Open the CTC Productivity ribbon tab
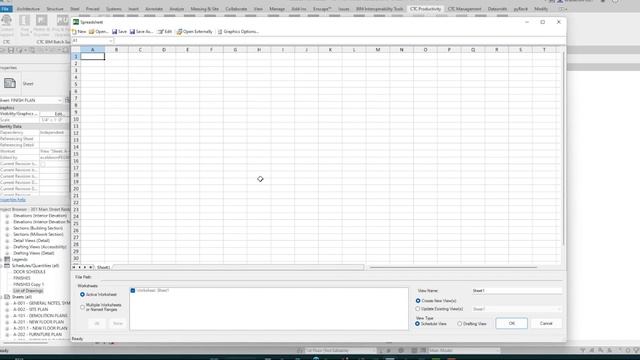Screen dimensions: 640x360 tap(425, 9)
